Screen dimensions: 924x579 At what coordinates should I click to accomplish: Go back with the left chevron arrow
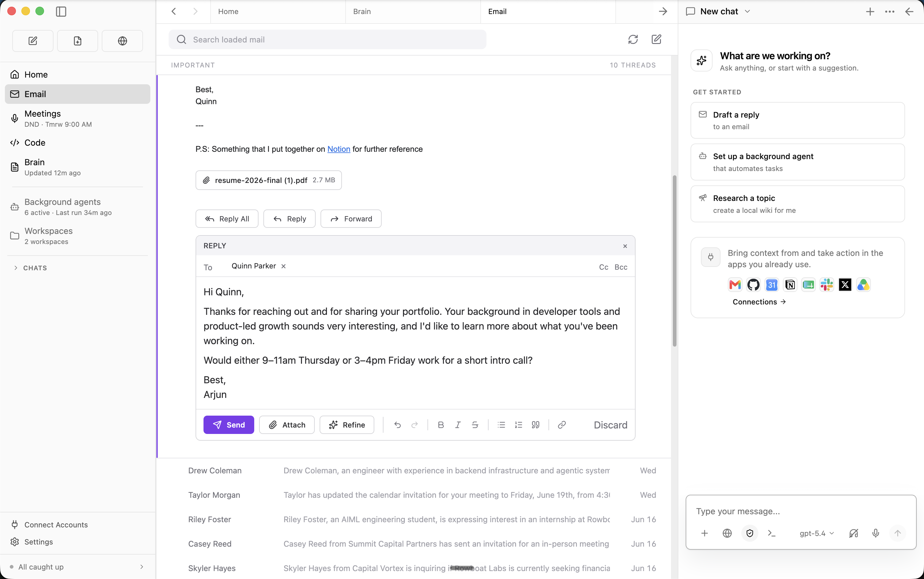[174, 12]
